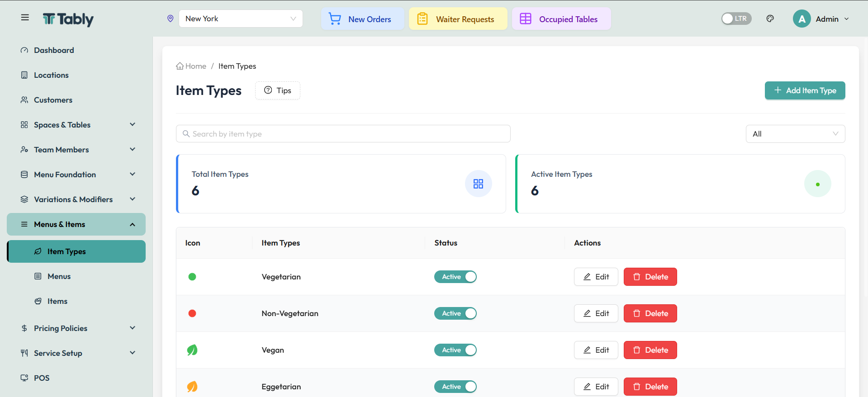868x397 pixels.
Task: Toggle the LTR direction switch
Action: point(736,19)
